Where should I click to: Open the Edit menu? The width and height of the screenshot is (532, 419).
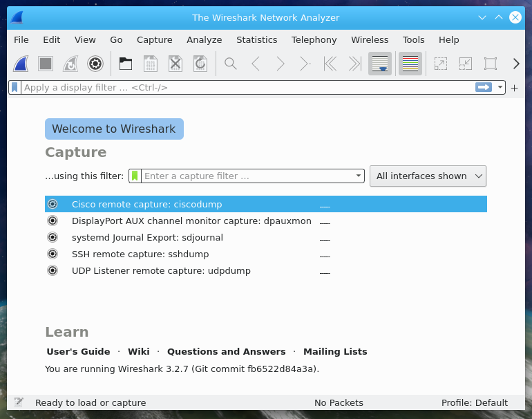pos(52,39)
